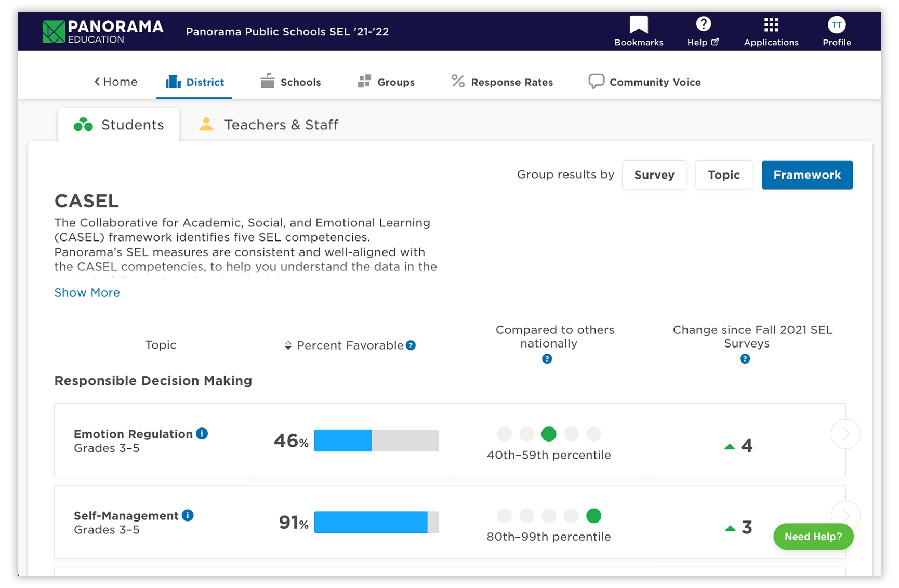
Task: Expand Self-Management row arrow
Action: click(845, 515)
